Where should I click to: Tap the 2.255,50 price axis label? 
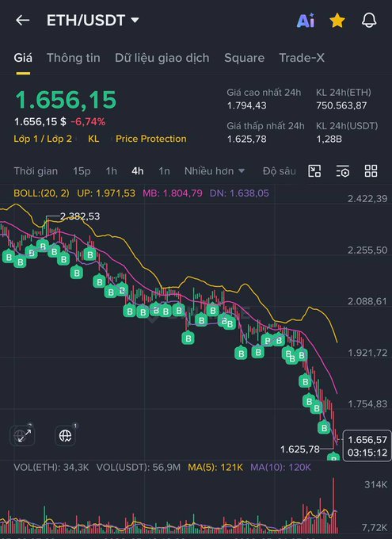tap(367, 250)
